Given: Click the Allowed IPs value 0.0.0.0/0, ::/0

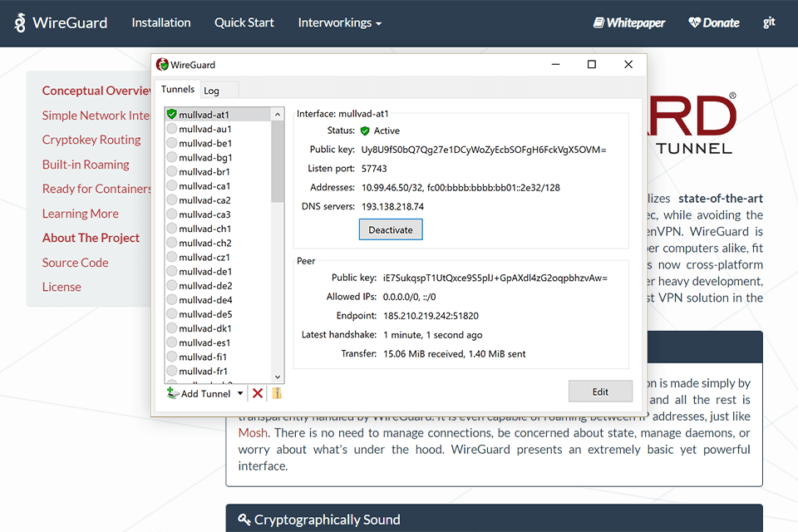Looking at the screenshot, I should [409, 297].
